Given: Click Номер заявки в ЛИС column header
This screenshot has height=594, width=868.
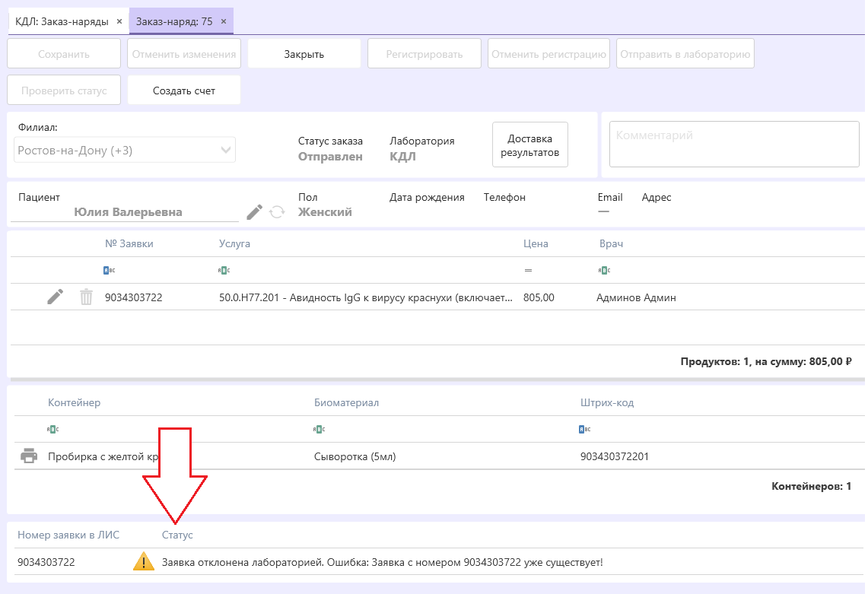Looking at the screenshot, I should 68,535.
